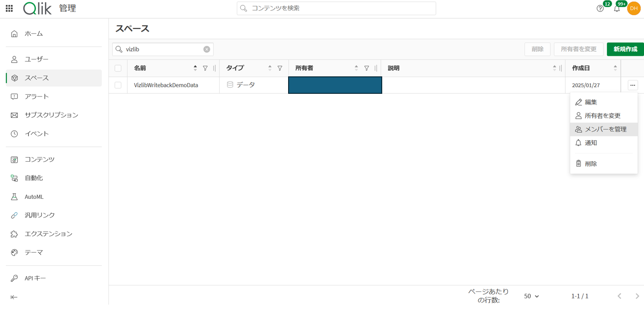
Task: Select メンバーを管理 from context menu
Action: click(605, 130)
